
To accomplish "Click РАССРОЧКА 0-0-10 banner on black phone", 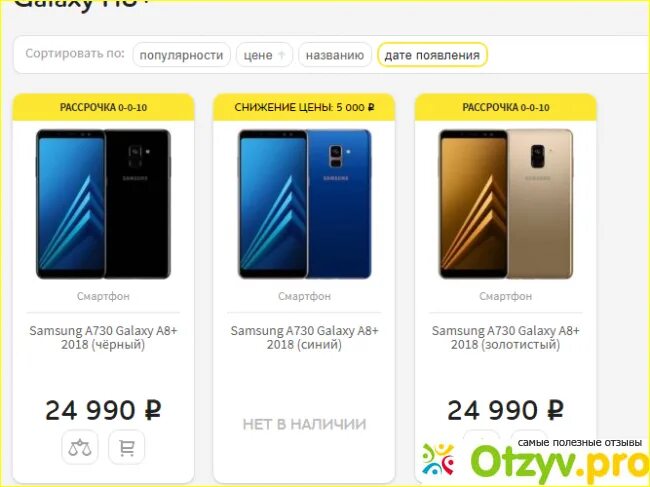I will [x=103, y=107].
